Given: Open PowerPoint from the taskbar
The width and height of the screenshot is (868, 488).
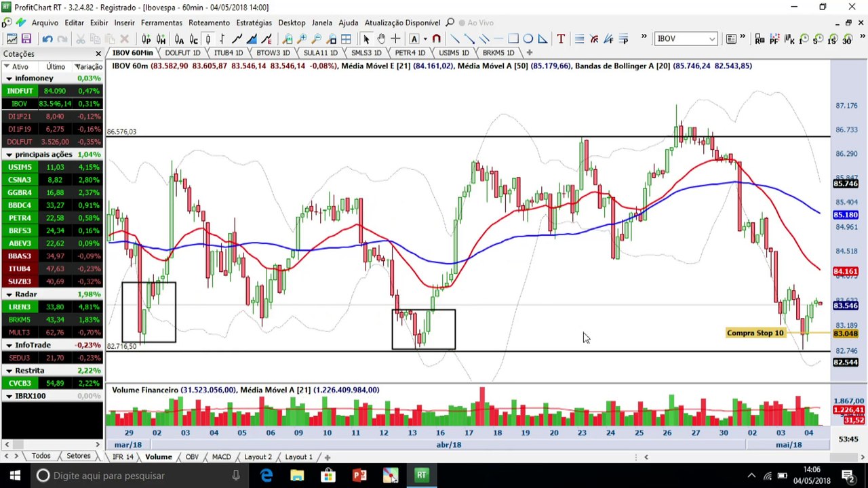Looking at the screenshot, I should tap(359, 476).
